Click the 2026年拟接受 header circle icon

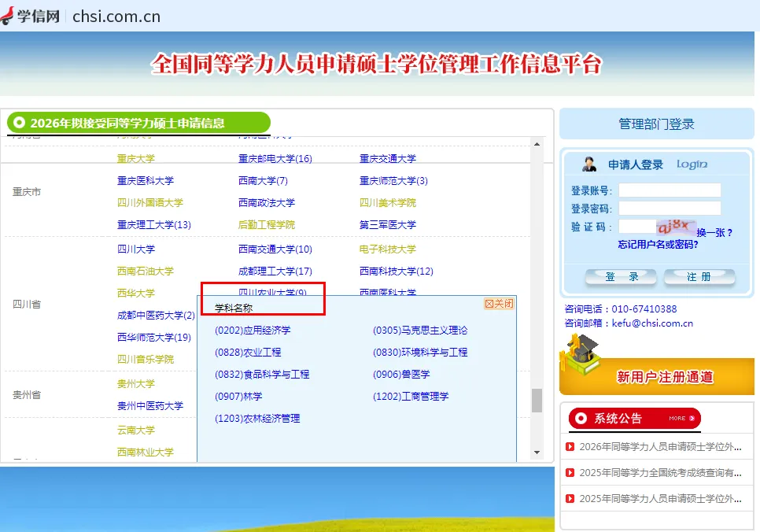click(19, 123)
